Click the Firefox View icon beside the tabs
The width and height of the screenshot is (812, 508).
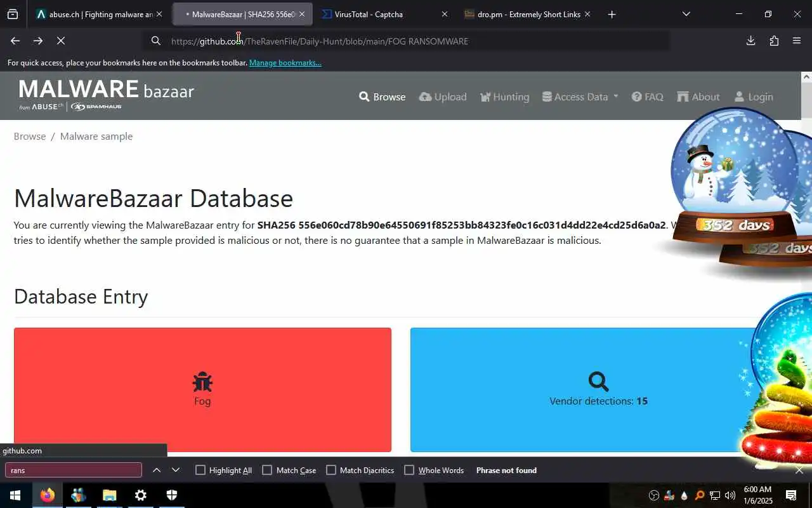click(x=13, y=14)
